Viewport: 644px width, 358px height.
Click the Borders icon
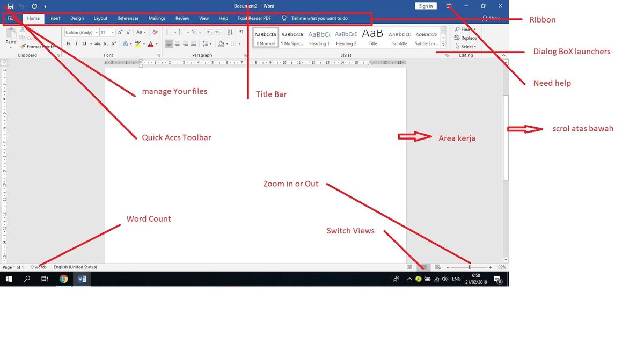pyautogui.click(x=233, y=44)
